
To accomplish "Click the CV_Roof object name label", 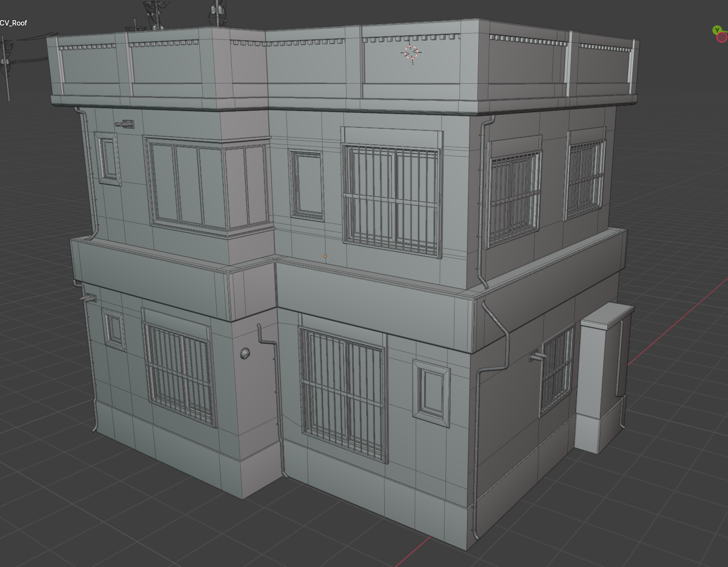I will [x=14, y=23].
